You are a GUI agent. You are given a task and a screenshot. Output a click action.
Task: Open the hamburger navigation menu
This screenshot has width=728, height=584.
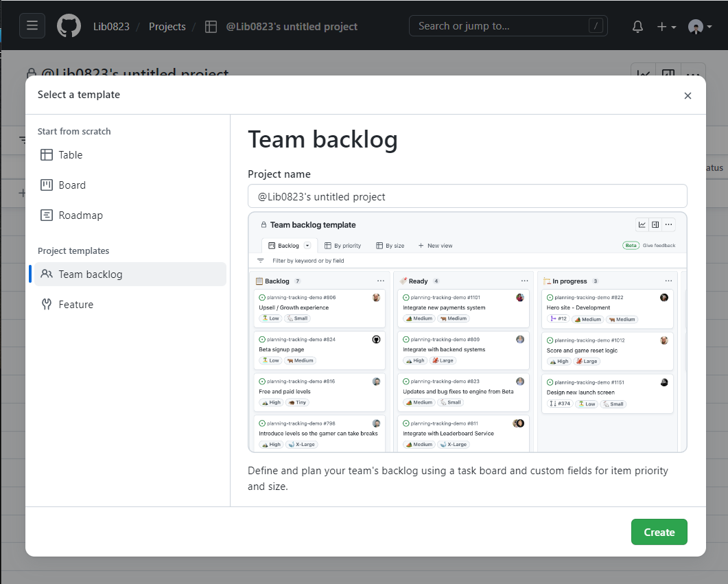pyautogui.click(x=32, y=25)
